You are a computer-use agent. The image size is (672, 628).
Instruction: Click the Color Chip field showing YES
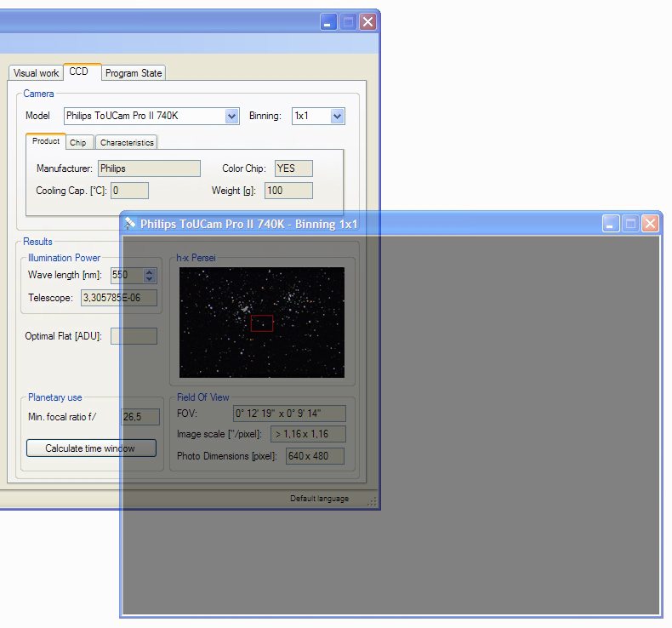tap(293, 168)
